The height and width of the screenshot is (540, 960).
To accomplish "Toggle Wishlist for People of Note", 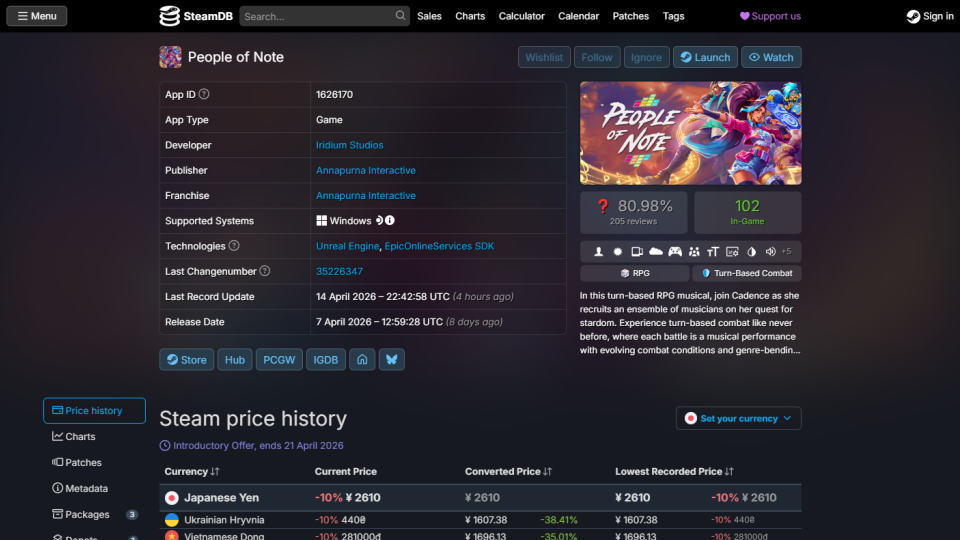I will (x=544, y=57).
